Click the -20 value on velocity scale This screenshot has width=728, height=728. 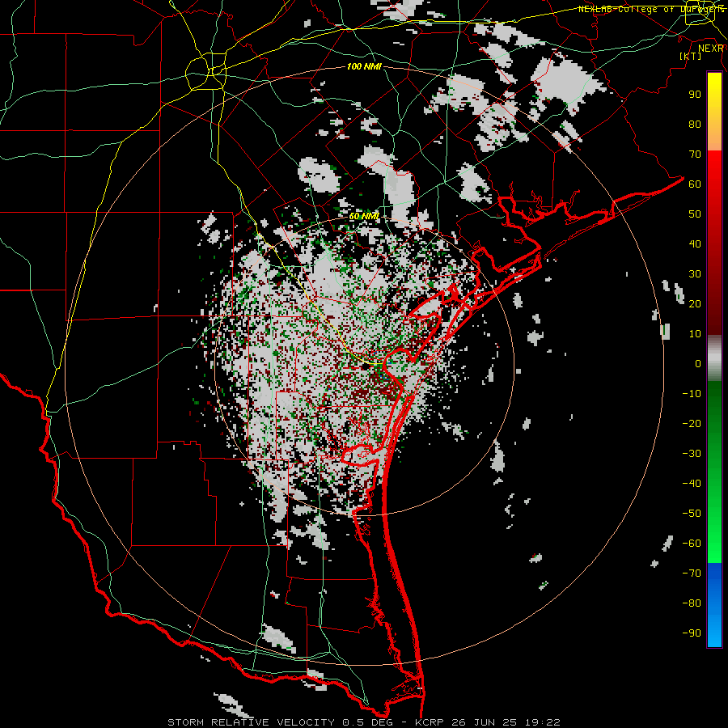point(692,423)
